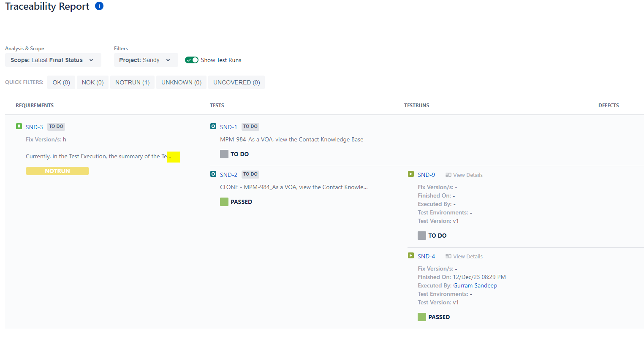Open the SND-3 requirement link

click(x=34, y=127)
